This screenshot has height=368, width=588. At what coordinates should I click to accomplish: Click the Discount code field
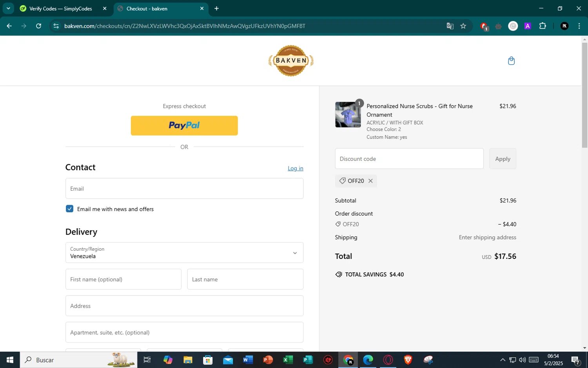[409, 158]
